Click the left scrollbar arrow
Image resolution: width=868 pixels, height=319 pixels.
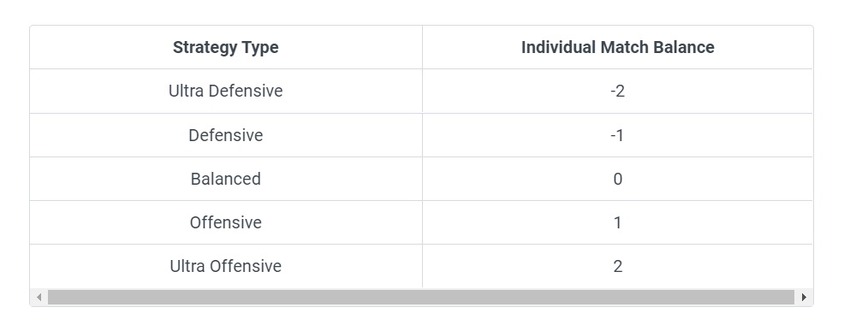tap(39, 298)
